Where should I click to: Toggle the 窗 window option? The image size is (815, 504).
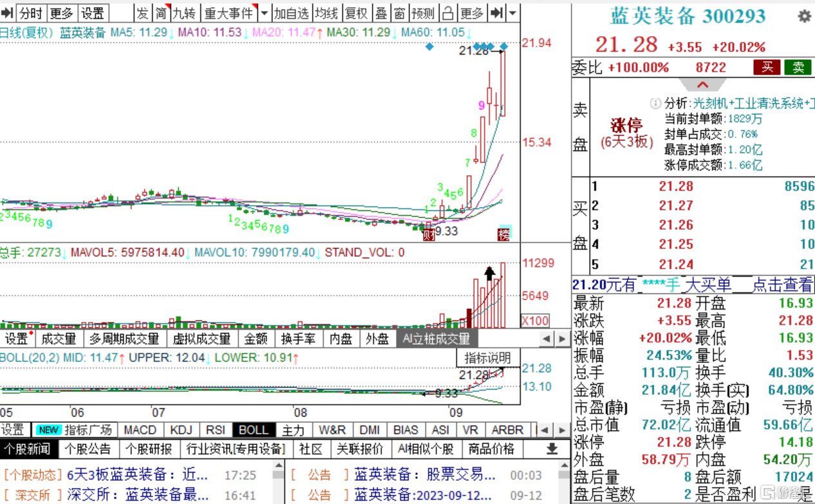pyautogui.click(x=399, y=12)
